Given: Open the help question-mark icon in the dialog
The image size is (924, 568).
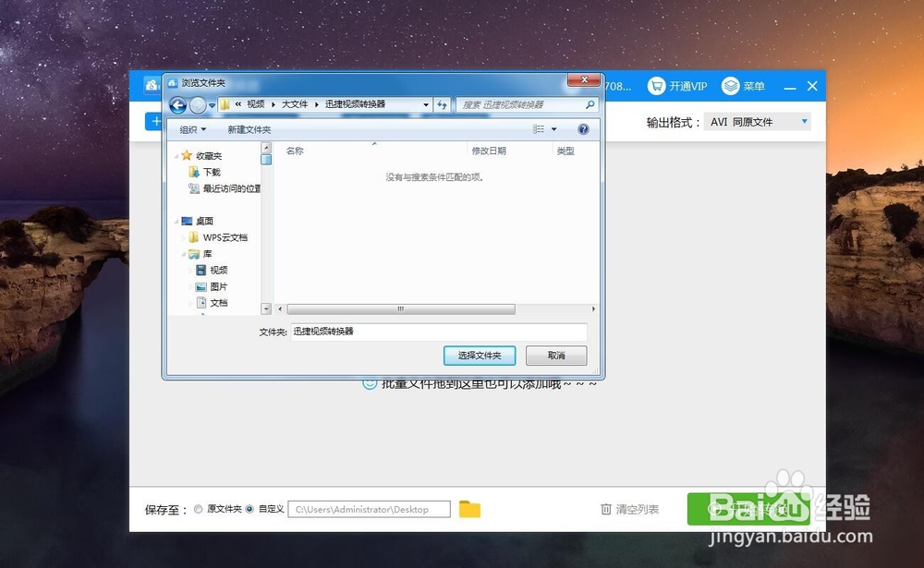Looking at the screenshot, I should tap(582, 128).
